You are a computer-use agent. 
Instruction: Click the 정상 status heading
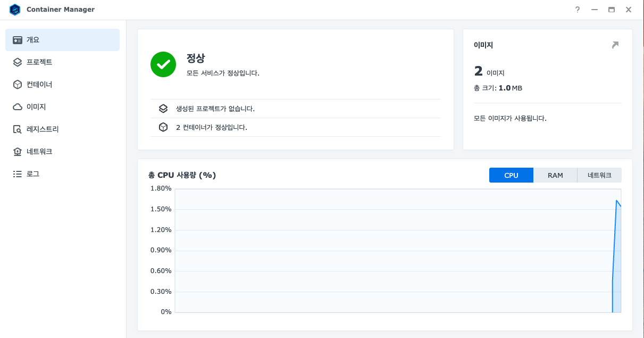196,58
